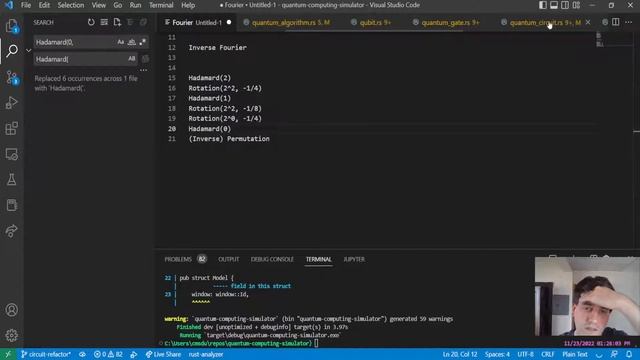Image resolution: width=640 pixels, height=360 pixels.
Task: Change end of line sequence CRLF
Action: pos(547,354)
